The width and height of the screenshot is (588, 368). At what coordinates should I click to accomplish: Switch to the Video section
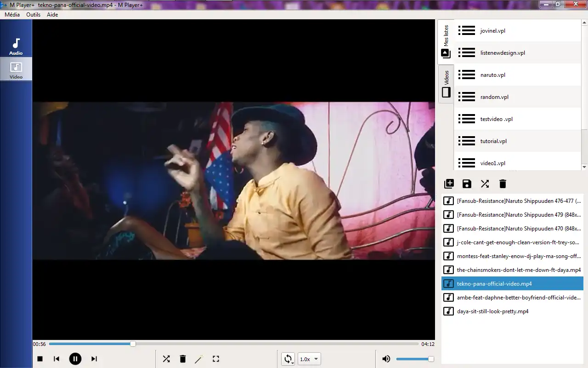pos(16,69)
